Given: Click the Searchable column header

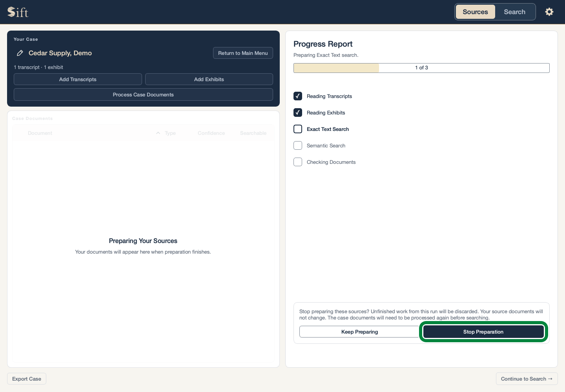Looking at the screenshot, I should 253,133.
